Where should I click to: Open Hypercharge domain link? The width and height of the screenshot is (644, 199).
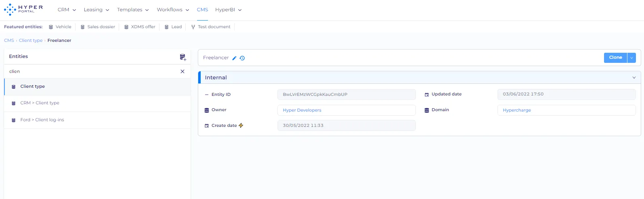tap(517, 110)
